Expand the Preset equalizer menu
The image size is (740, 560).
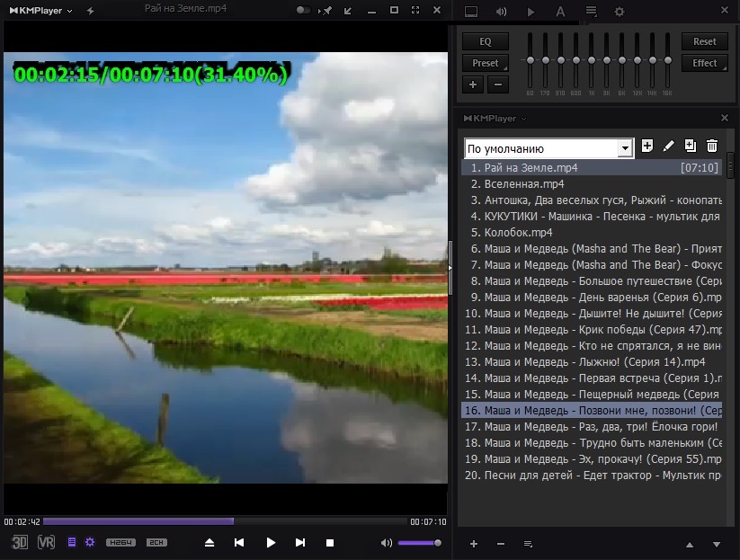486,63
